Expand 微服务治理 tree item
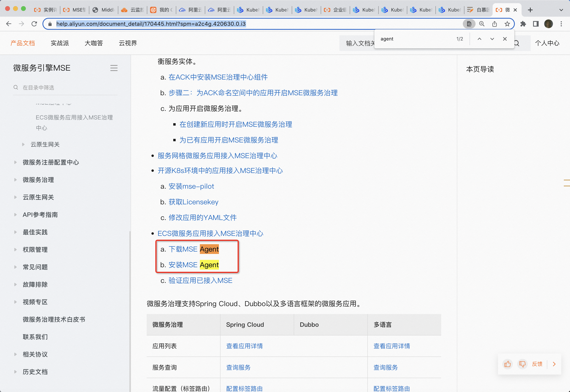The height and width of the screenshot is (392, 570). pos(15,180)
